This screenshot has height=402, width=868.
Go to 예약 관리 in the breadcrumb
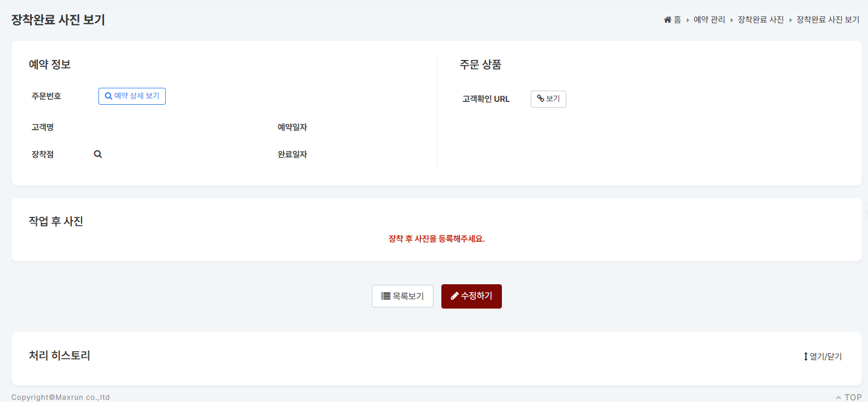point(709,20)
